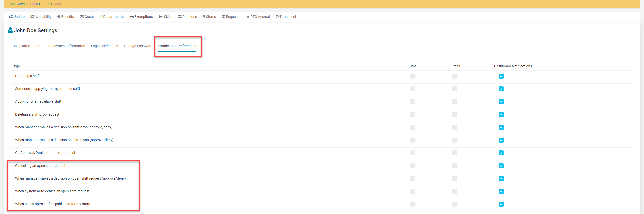
Task: Go to the Positions tab
Action: 187,17
